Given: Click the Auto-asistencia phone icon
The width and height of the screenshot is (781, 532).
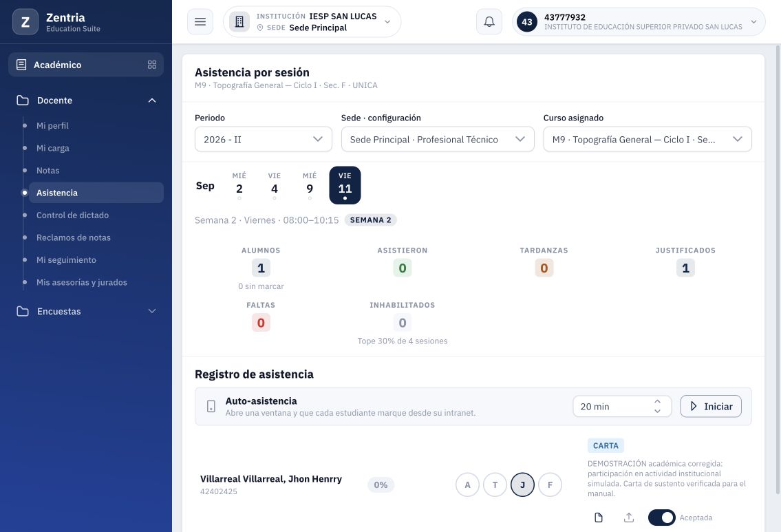Looking at the screenshot, I should (211, 407).
